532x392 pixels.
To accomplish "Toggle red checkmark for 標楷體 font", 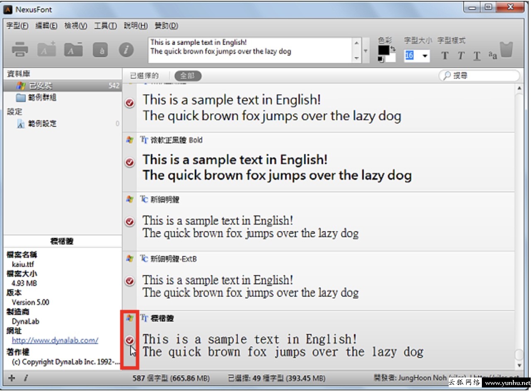I will (x=130, y=341).
